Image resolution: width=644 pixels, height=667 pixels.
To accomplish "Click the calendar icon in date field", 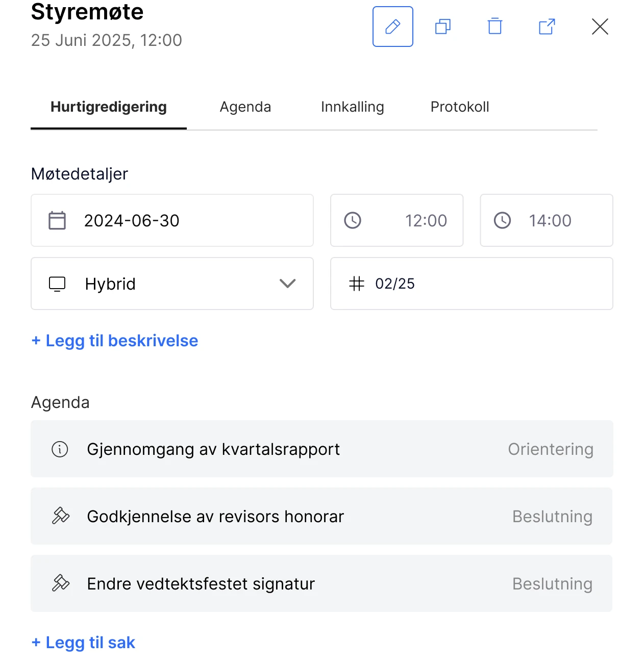I will point(57,221).
